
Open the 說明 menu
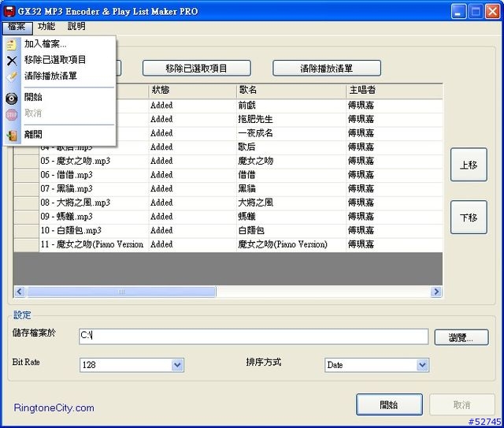pos(76,26)
